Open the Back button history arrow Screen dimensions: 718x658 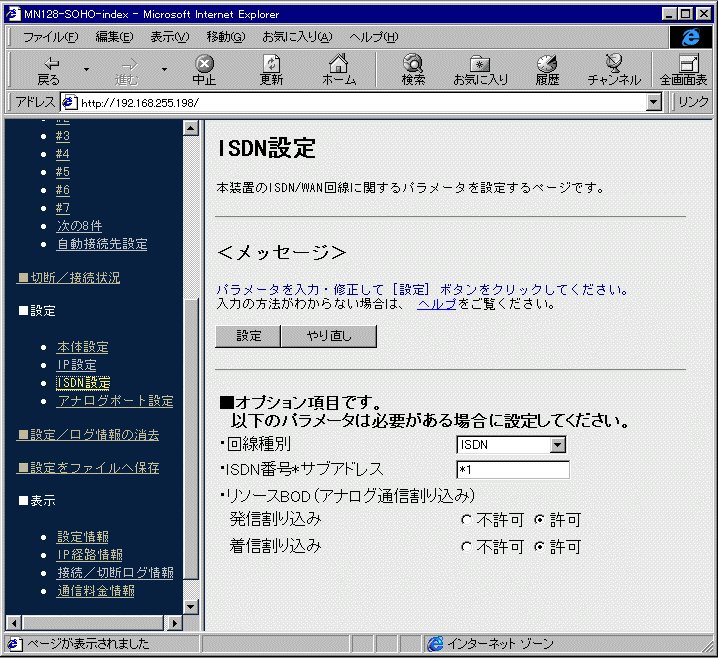coord(86,70)
